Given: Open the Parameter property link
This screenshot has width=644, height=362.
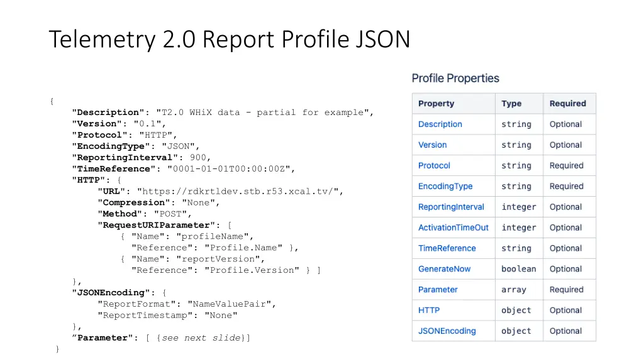Looking at the screenshot, I should click(438, 289).
